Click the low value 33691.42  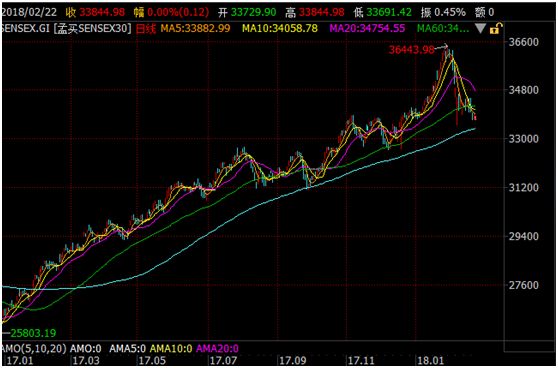pos(389,12)
